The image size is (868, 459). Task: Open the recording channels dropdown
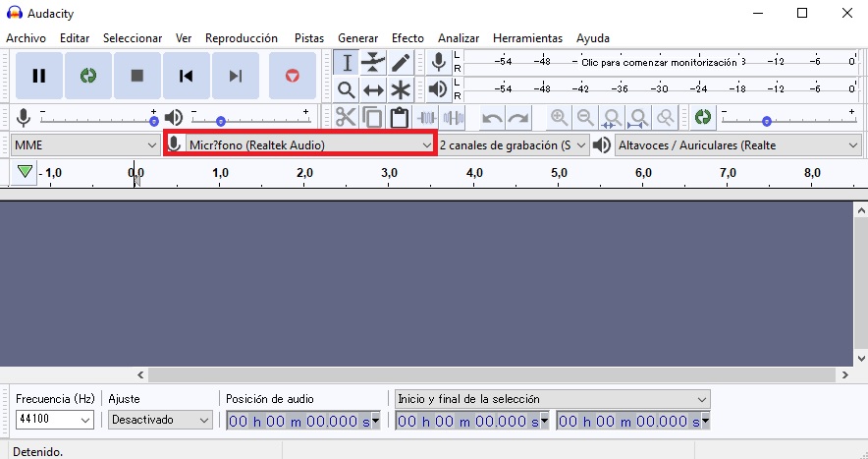[513, 145]
